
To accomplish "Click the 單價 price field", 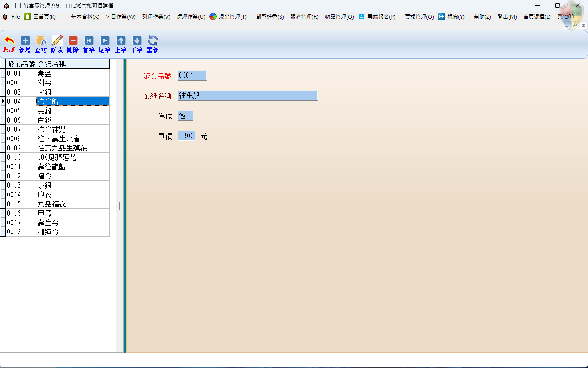I will pos(186,136).
